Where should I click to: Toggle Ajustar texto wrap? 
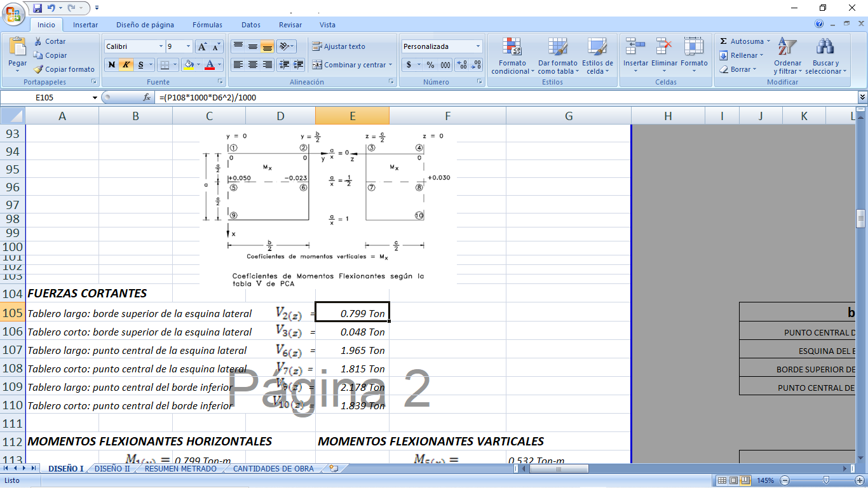click(339, 46)
